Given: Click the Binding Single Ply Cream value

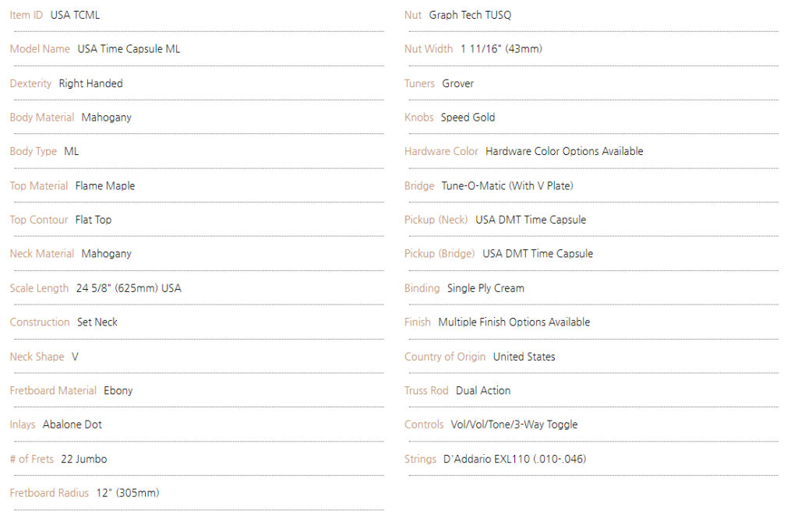Looking at the screenshot, I should pos(486,288).
